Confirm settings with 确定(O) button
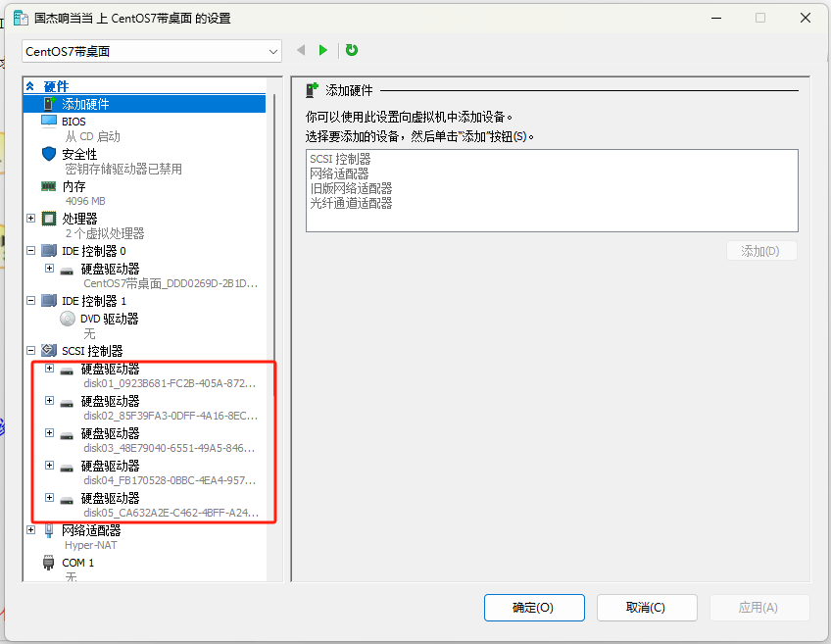Screen dimensions: 831x644 (534, 608)
